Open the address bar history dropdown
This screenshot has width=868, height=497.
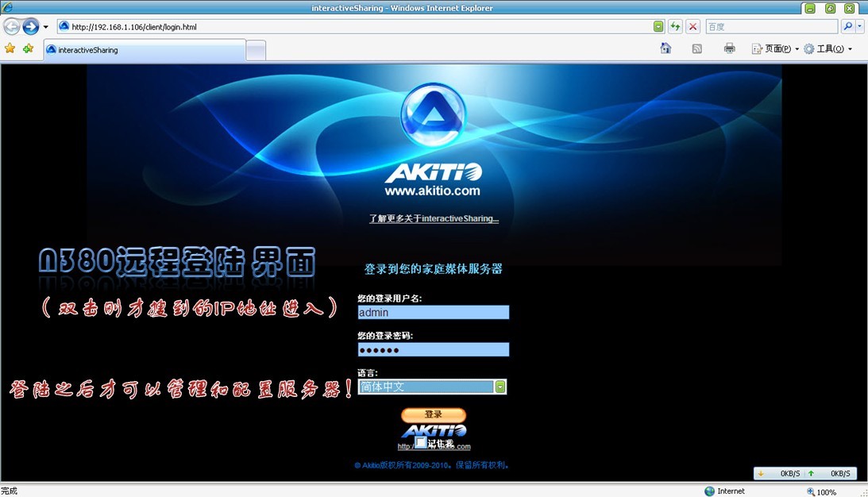click(658, 26)
